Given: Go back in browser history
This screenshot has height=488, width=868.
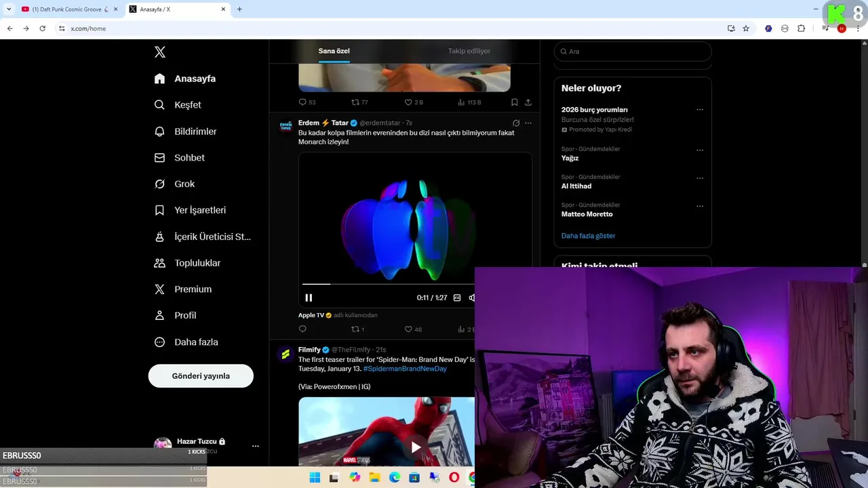Looking at the screenshot, I should (x=9, y=28).
